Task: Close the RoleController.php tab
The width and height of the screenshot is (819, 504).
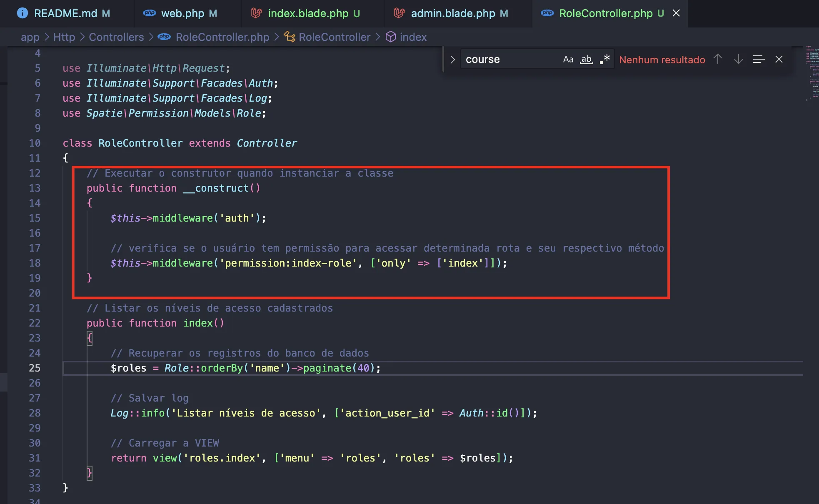Action: [676, 13]
